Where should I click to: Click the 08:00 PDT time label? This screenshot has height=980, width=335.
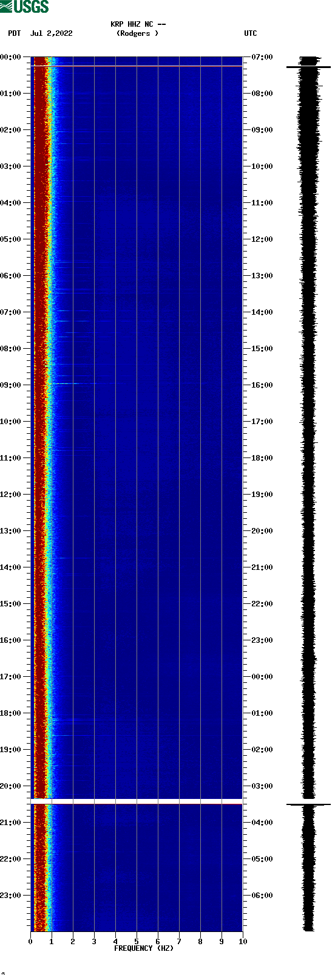click(x=11, y=349)
